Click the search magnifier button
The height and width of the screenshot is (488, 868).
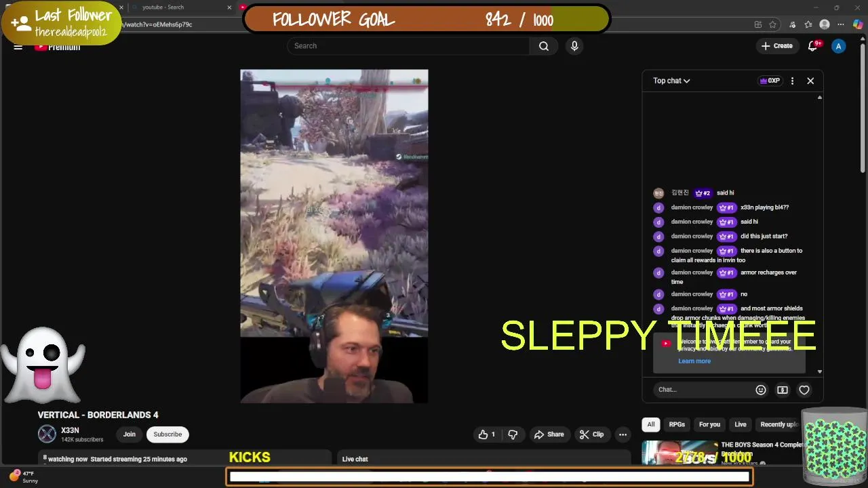pyautogui.click(x=544, y=46)
